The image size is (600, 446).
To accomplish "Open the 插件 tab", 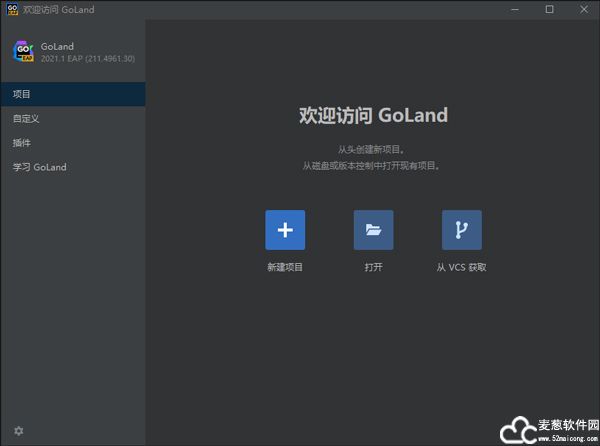I will coord(73,143).
